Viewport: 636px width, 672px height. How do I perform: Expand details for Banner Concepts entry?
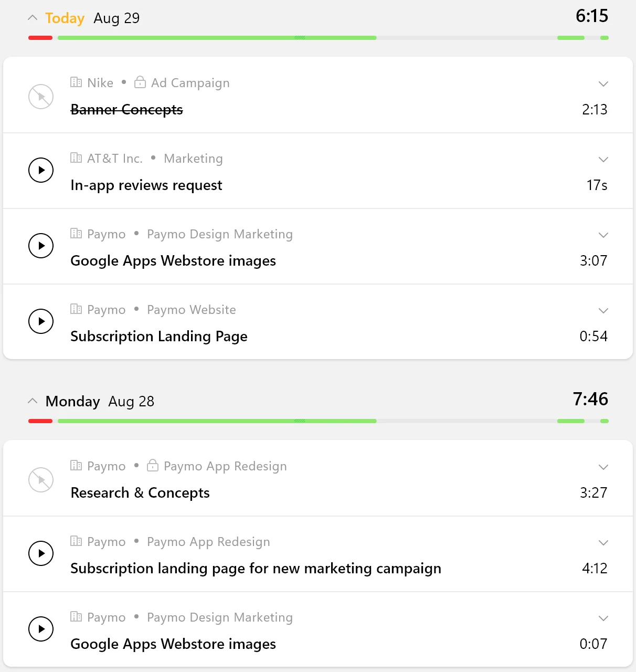603,84
